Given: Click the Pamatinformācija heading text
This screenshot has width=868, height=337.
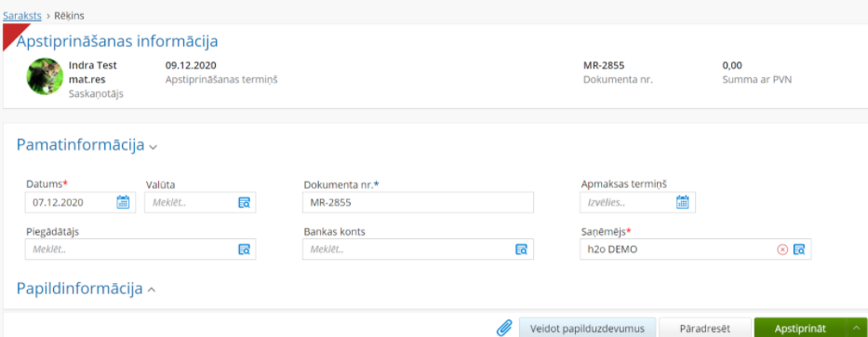Looking at the screenshot, I should 80,145.
